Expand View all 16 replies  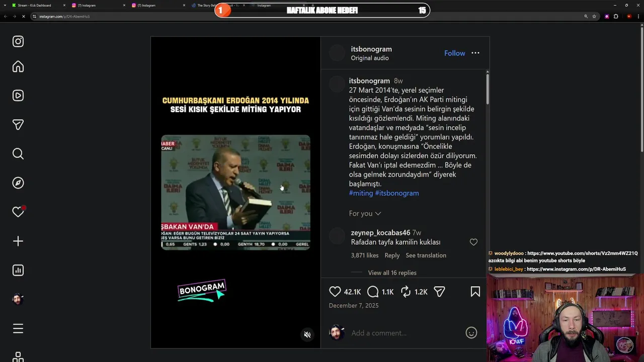tap(392, 273)
